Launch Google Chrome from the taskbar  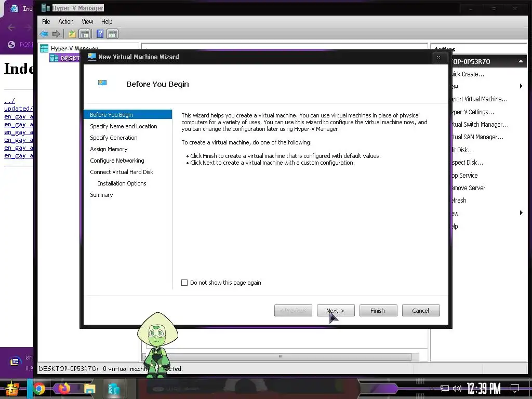tap(38, 389)
